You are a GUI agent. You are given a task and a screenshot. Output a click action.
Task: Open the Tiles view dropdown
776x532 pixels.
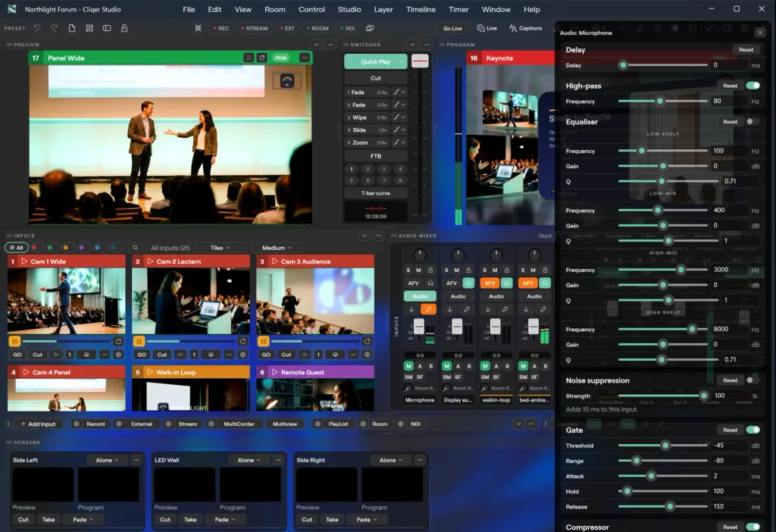pos(221,248)
